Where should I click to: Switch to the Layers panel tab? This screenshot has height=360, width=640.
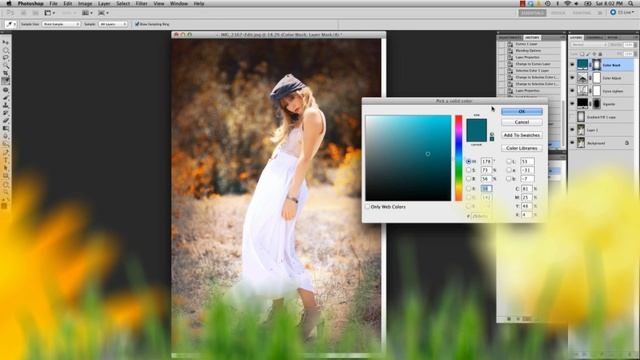pyautogui.click(x=576, y=38)
